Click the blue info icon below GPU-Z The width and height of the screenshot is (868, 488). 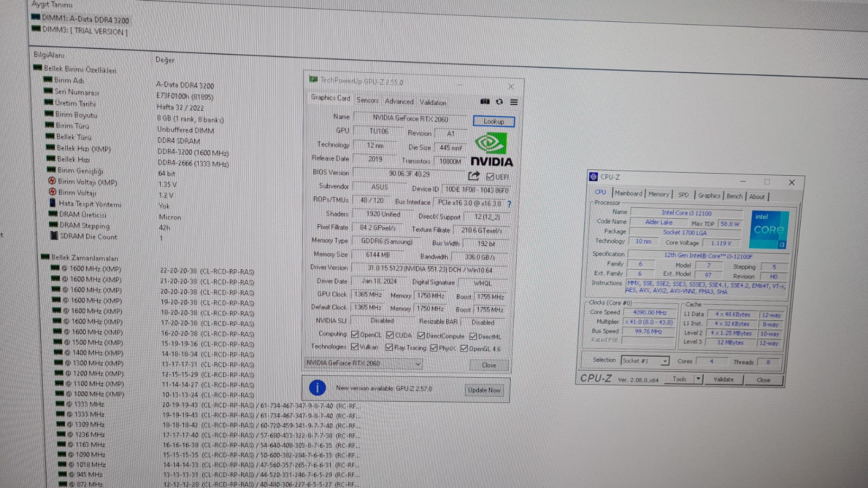pyautogui.click(x=318, y=388)
